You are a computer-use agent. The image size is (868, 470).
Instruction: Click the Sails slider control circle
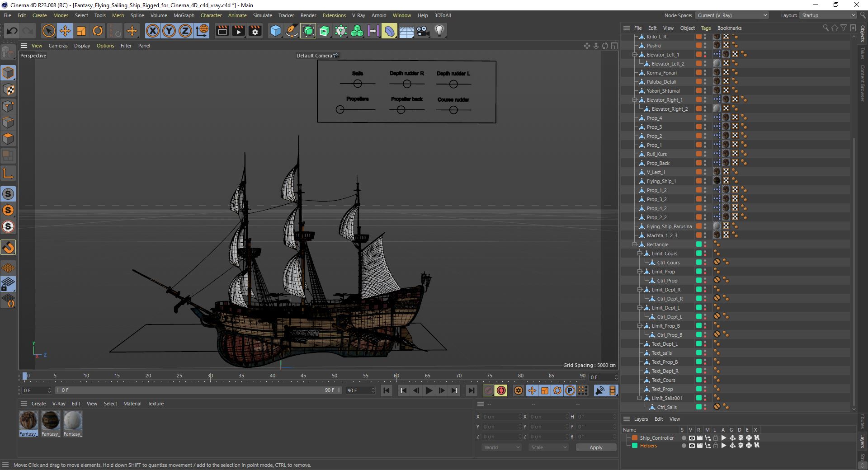point(358,84)
